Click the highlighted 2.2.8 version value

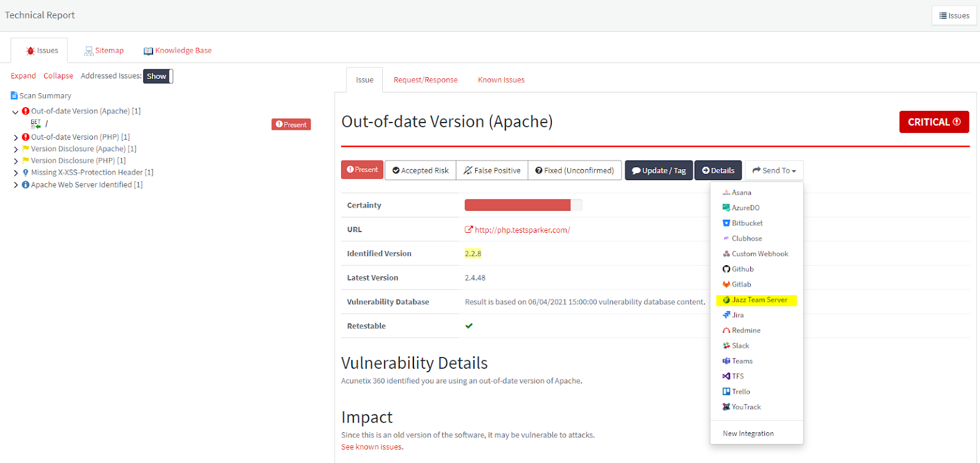click(x=473, y=254)
